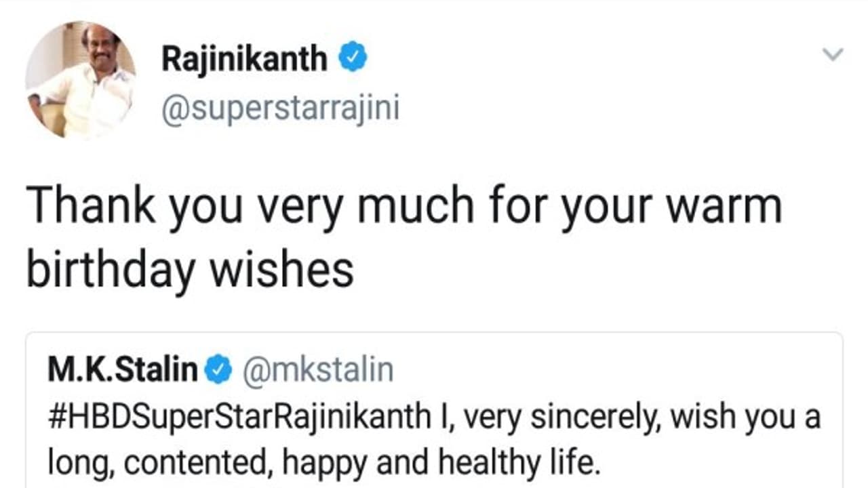Click Rajinikanth's blue verified badge

(x=353, y=58)
